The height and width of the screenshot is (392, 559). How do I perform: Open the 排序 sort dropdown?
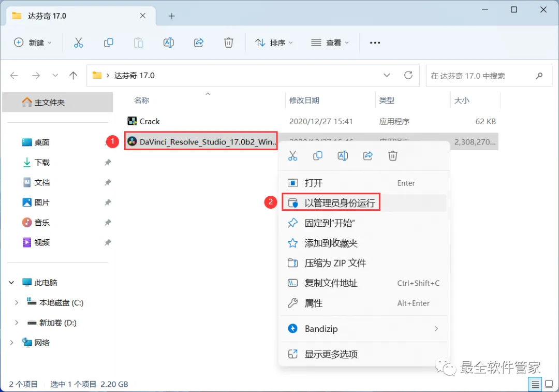click(x=274, y=43)
